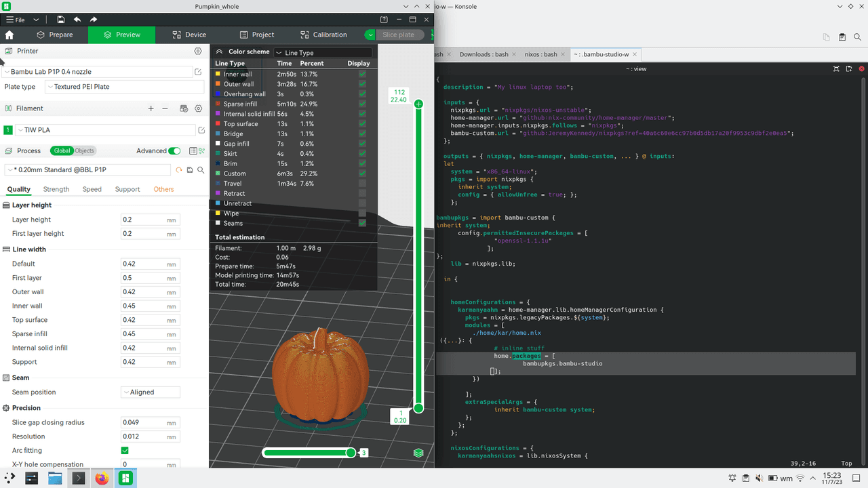Screen dimensions: 868x488
Task: Select the Objects process button
Action: [x=85, y=151]
